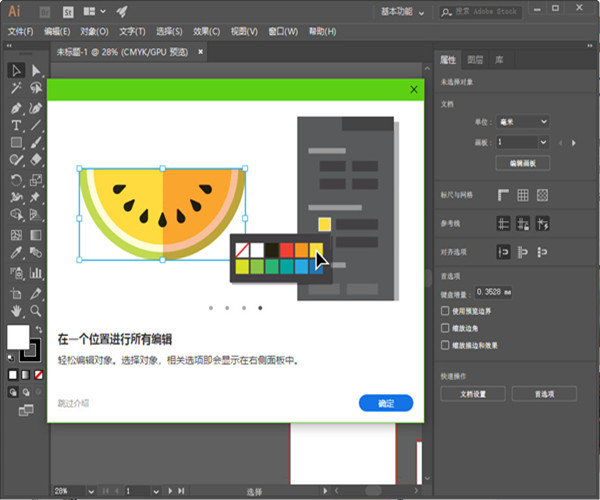
Task: Activate the Hand tool
Action: coord(16,312)
